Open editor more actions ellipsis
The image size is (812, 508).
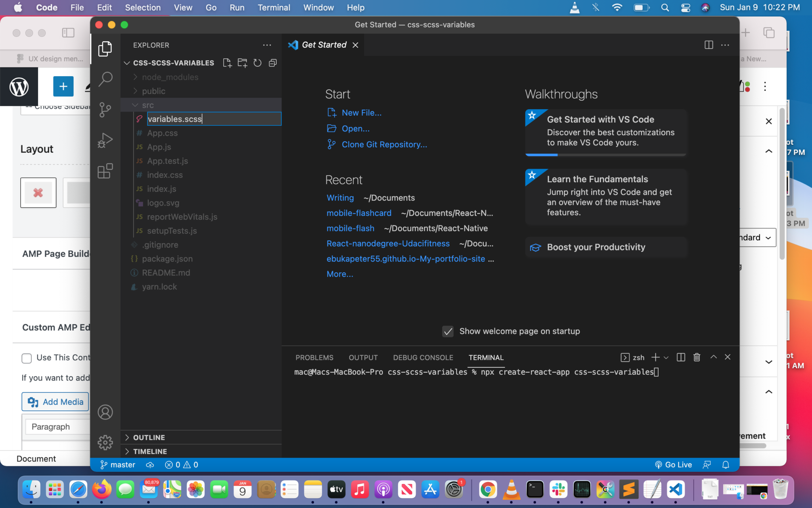click(x=725, y=45)
